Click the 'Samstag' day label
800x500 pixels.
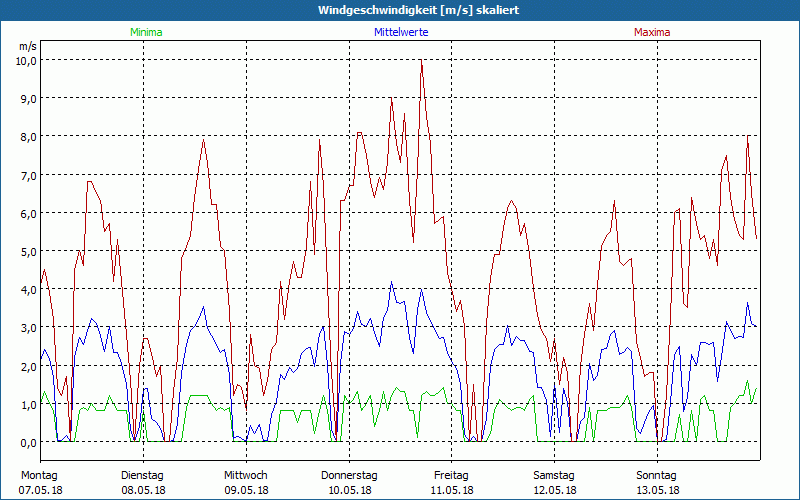pyautogui.click(x=554, y=476)
